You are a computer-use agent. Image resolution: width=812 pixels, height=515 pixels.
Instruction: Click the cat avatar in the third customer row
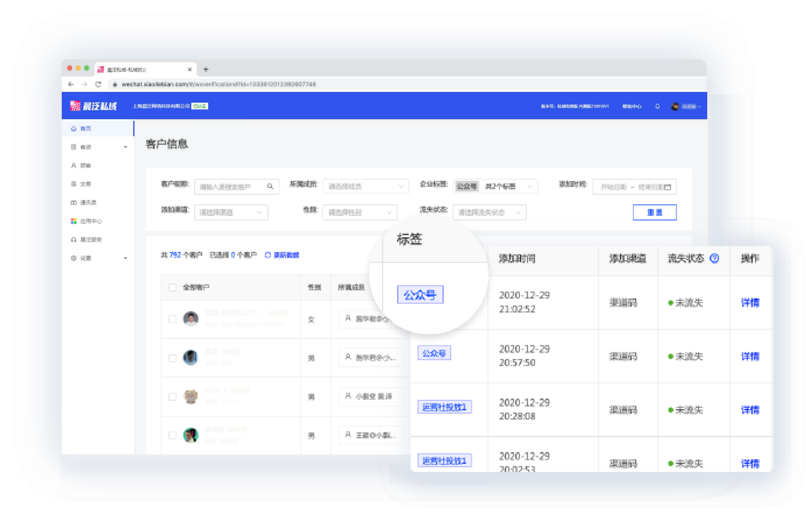[191, 397]
